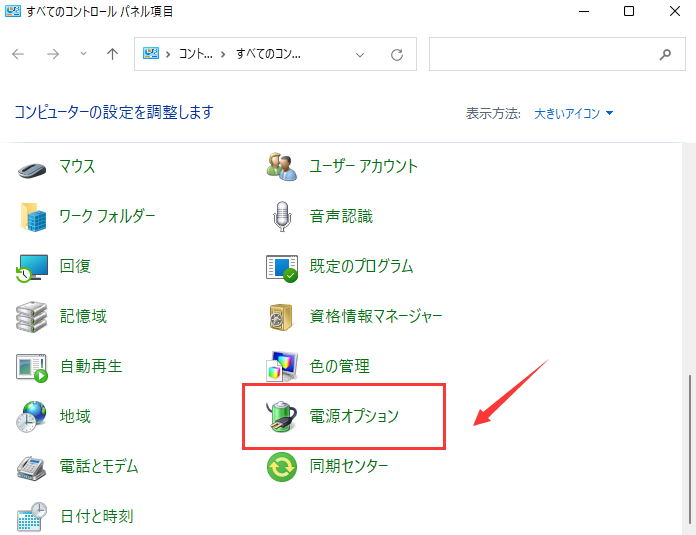Open the 地域 (Region) globe icon
Screen dimensions: 696x535
32,417
